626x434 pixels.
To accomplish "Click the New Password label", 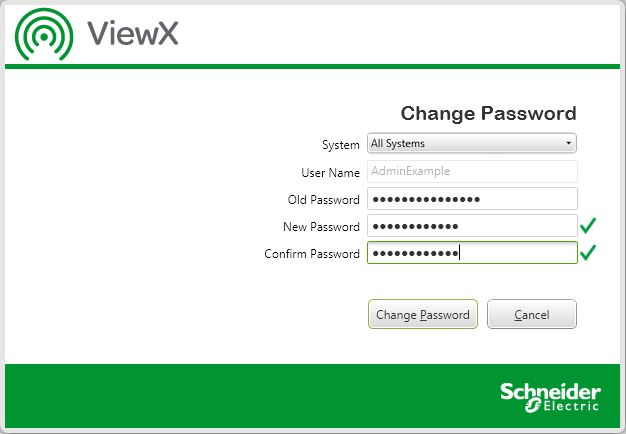I will (x=321, y=227).
